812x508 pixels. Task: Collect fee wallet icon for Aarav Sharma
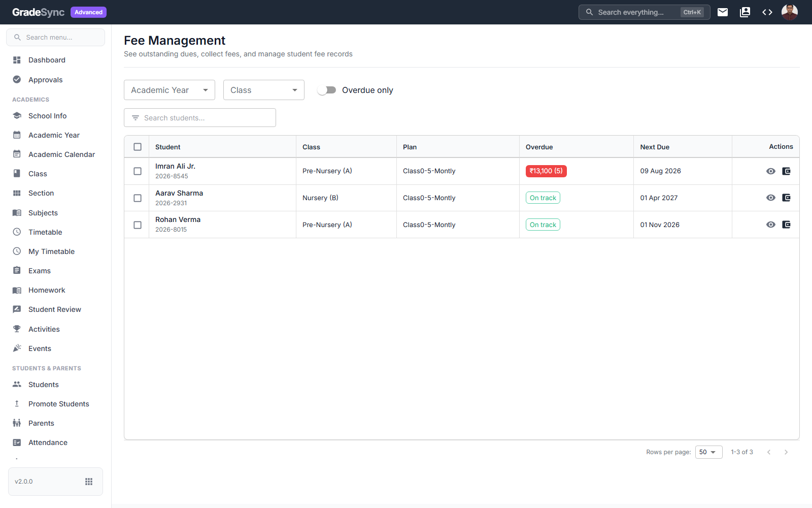pos(787,198)
